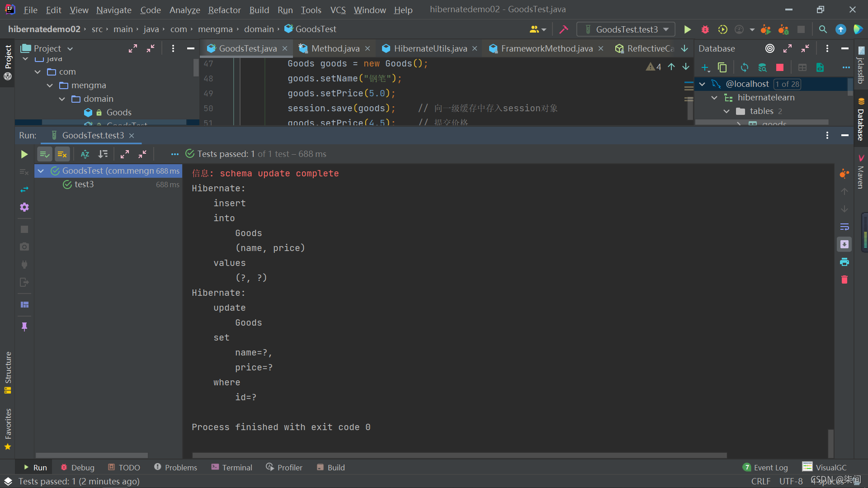Open Search Everywhere magnifier icon
Screen dimensions: 868x488
823,29
